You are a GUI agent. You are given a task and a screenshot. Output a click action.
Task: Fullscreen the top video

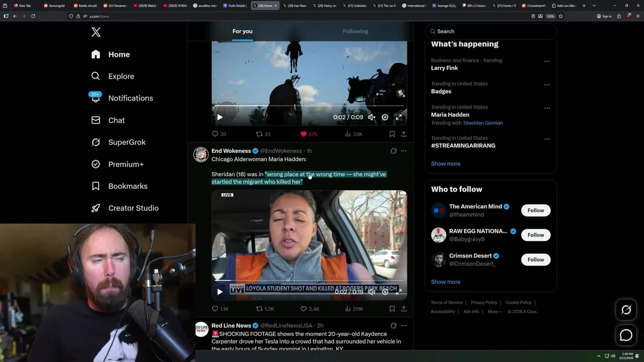398,117
